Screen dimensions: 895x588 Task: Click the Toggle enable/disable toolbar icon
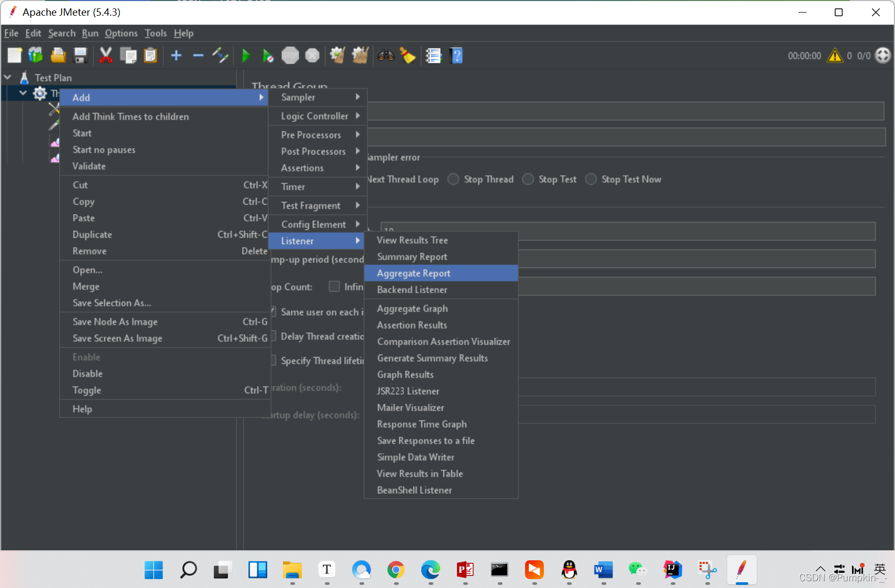coord(220,56)
